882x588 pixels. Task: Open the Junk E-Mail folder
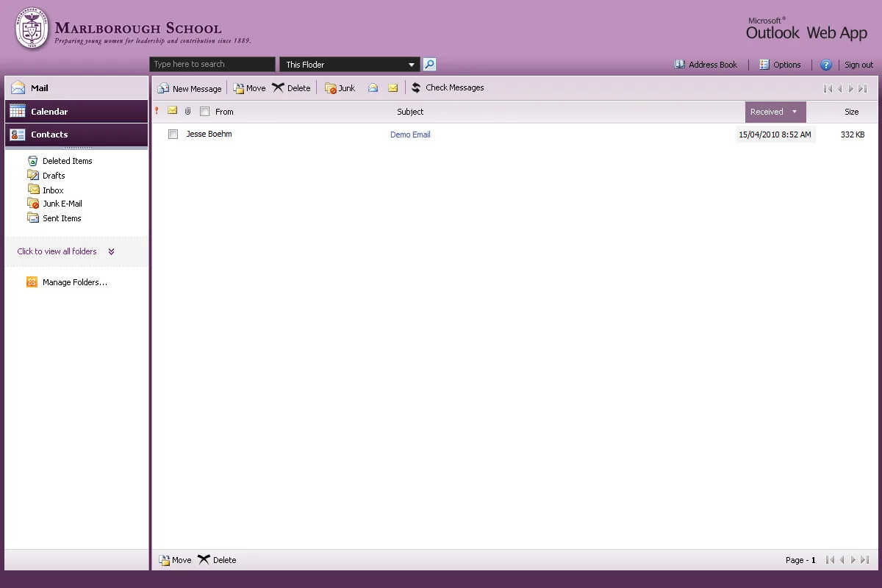tap(54, 204)
